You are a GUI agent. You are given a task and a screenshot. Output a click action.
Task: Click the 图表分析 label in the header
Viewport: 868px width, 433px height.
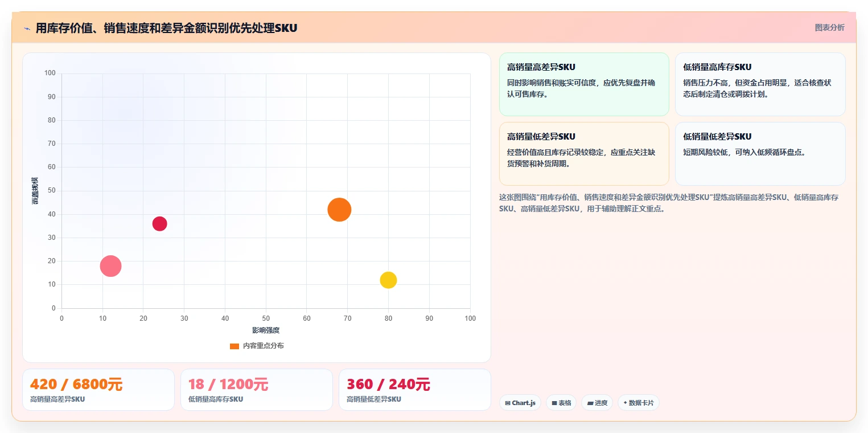829,27
